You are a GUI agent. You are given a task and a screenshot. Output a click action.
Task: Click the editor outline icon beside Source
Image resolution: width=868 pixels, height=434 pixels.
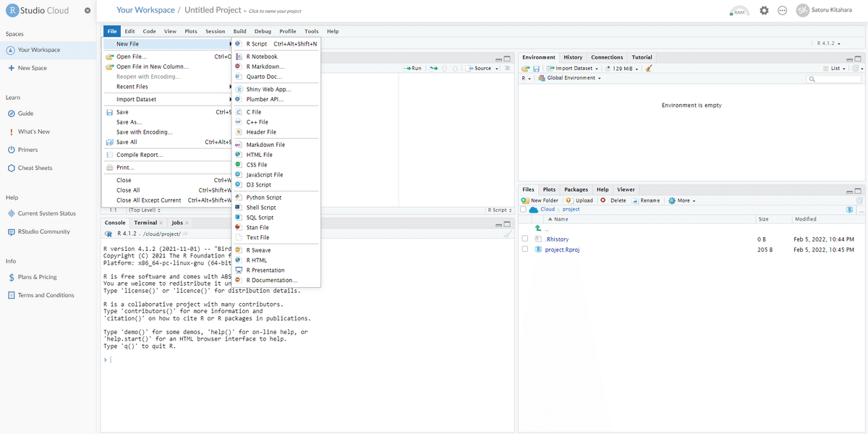tap(507, 68)
